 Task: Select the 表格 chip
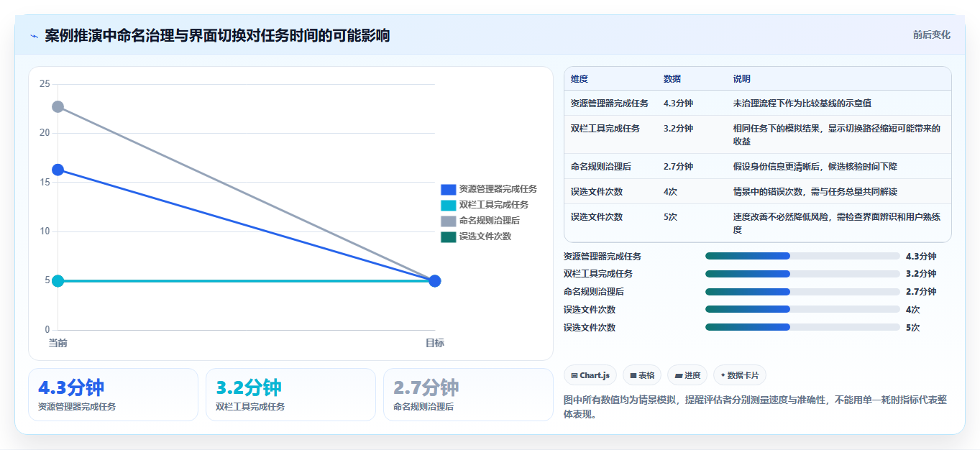tap(642, 375)
